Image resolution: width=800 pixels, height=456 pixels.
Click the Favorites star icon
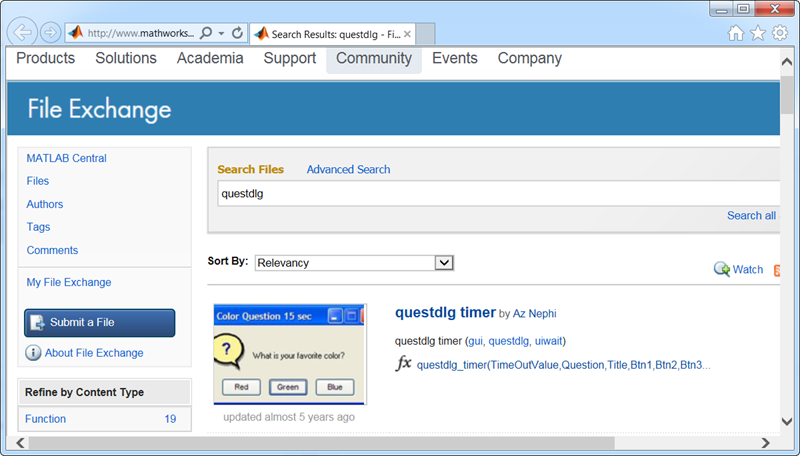(758, 33)
